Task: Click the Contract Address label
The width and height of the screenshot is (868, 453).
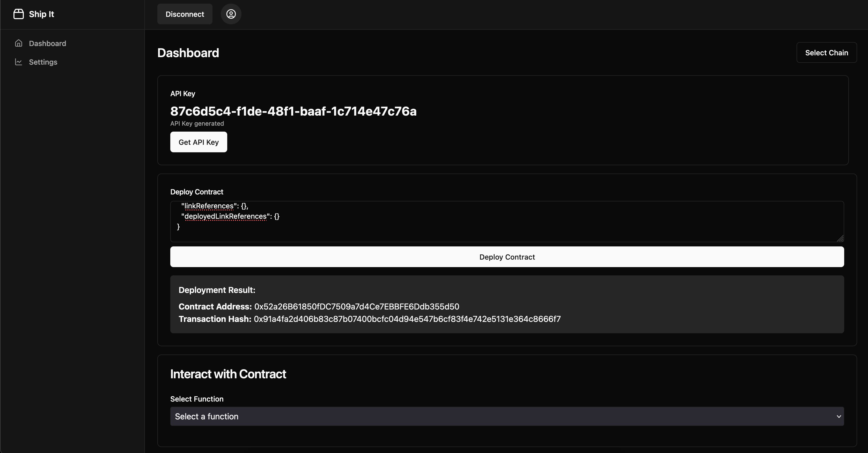Action: [x=215, y=307]
